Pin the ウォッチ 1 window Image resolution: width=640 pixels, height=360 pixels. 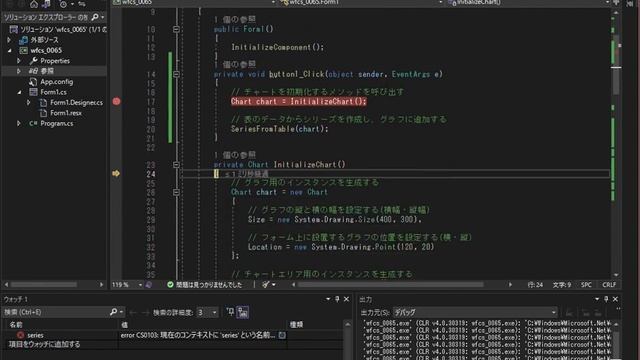(x=337, y=299)
